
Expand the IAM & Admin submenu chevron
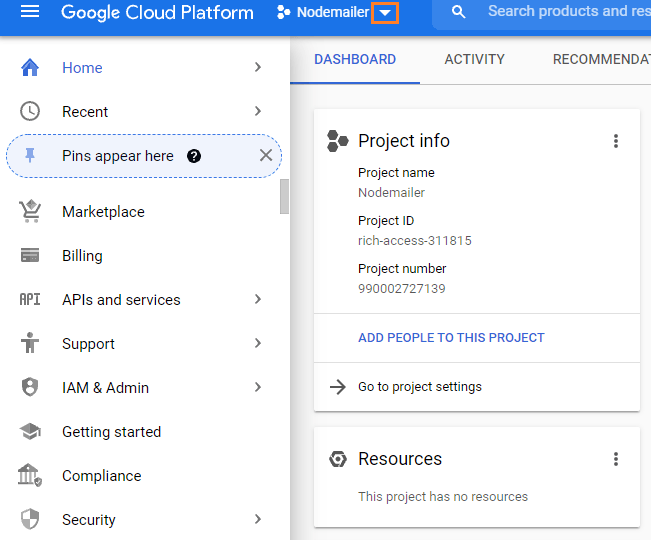(258, 387)
